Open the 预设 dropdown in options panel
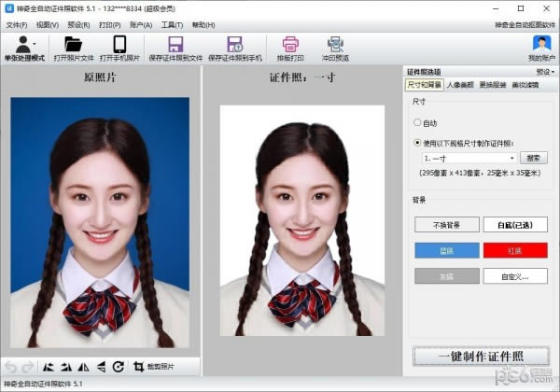Image resolution: width=560 pixels, height=392 pixels. click(x=545, y=71)
